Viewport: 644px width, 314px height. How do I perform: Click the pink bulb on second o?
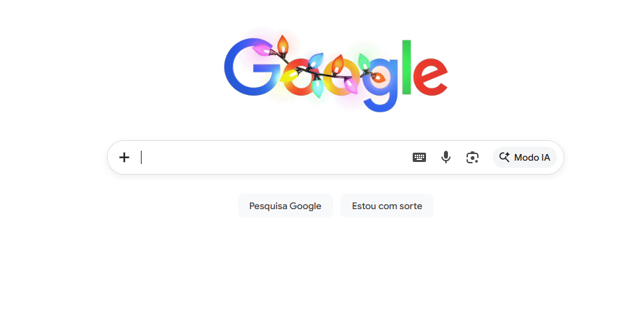350,86
